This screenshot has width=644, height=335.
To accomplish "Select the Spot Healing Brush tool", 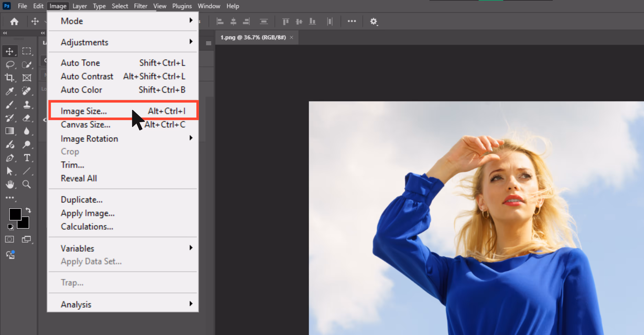I will click(x=26, y=91).
